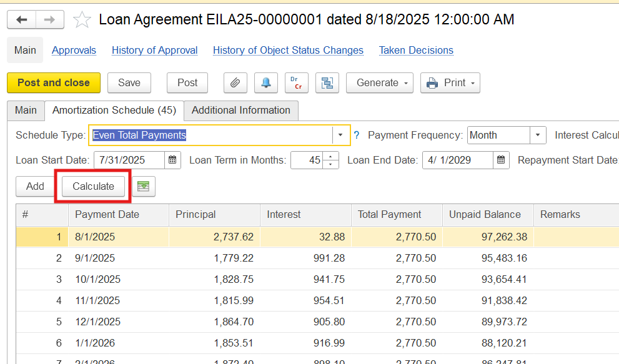
Task: Open the History of Approval link
Action: click(x=154, y=50)
